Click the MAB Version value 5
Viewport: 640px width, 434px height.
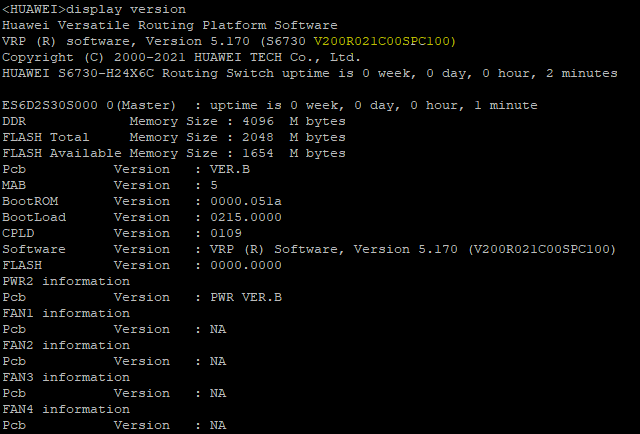(x=214, y=185)
